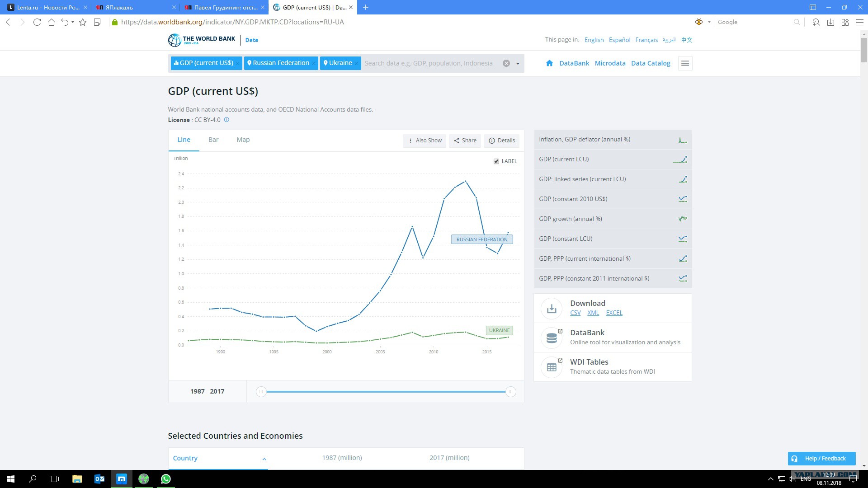Open the hamburger menu next to Data Catalog
Viewport: 868px width, 488px height.
(685, 63)
